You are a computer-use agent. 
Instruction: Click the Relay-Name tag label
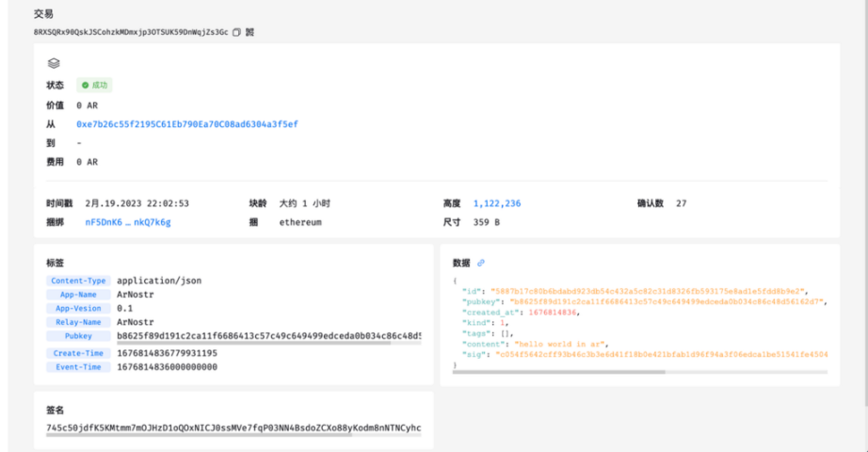tap(78, 322)
